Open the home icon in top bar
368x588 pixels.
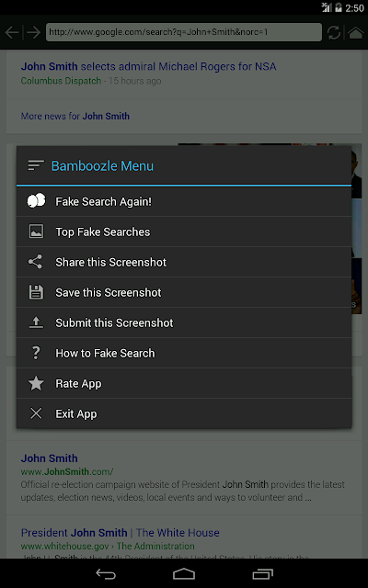point(356,33)
